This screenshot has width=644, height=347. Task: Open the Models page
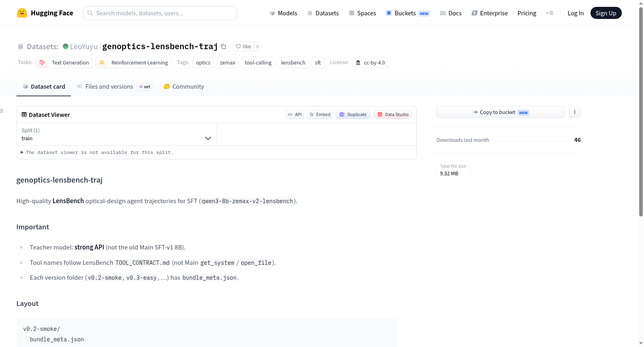point(283,13)
